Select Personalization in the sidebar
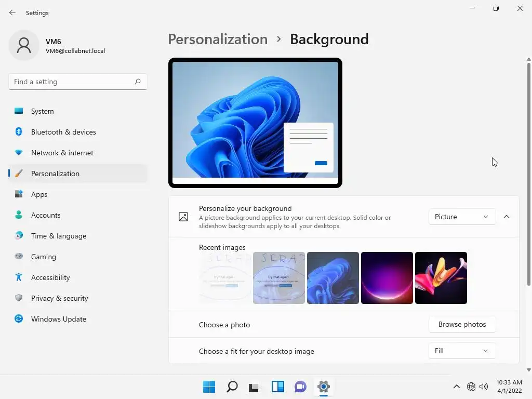532x399 pixels. [78, 174]
